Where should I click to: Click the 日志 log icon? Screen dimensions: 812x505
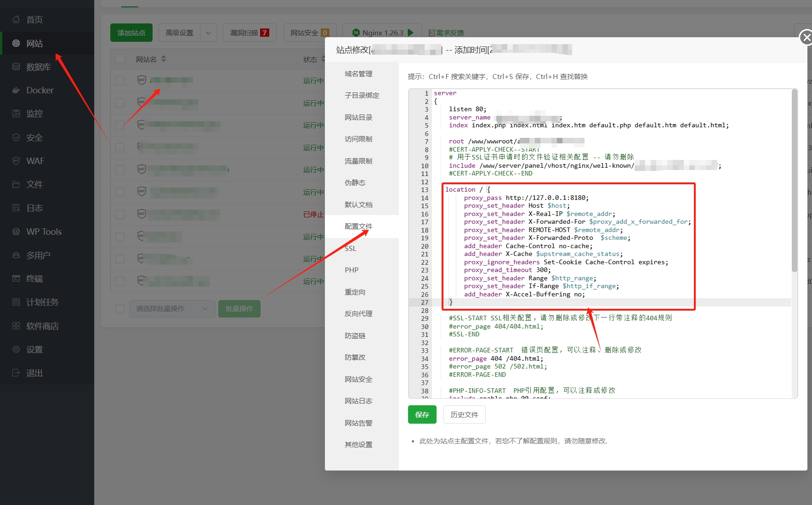tap(16, 208)
